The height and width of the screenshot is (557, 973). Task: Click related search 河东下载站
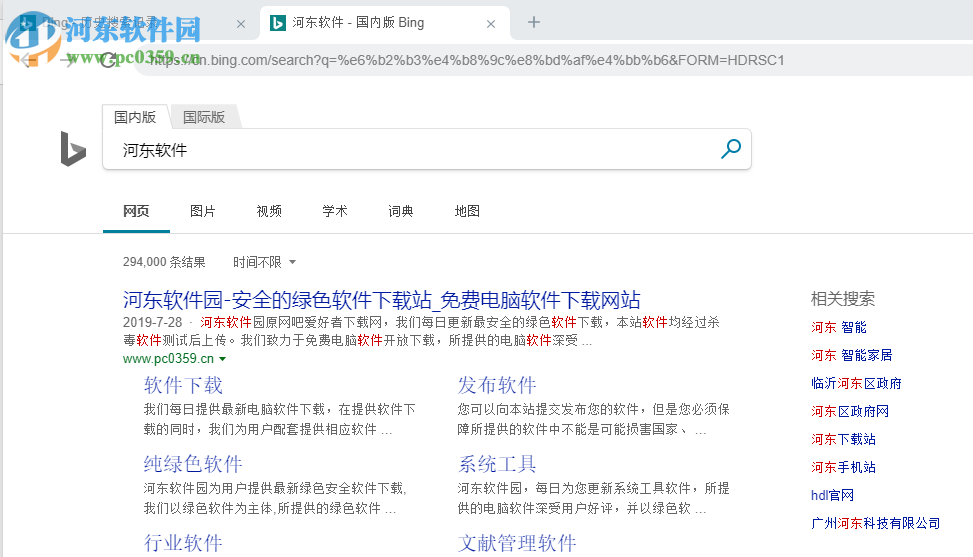click(843, 439)
